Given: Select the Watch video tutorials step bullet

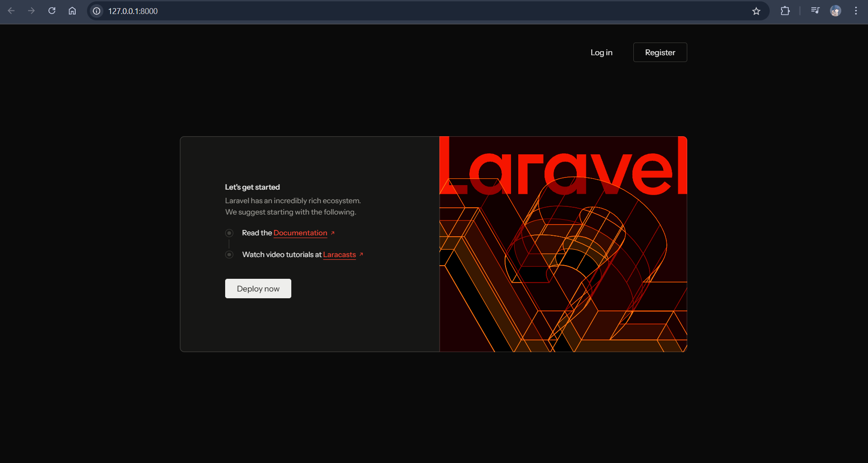Looking at the screenshot, I should (x=229, y=254).
